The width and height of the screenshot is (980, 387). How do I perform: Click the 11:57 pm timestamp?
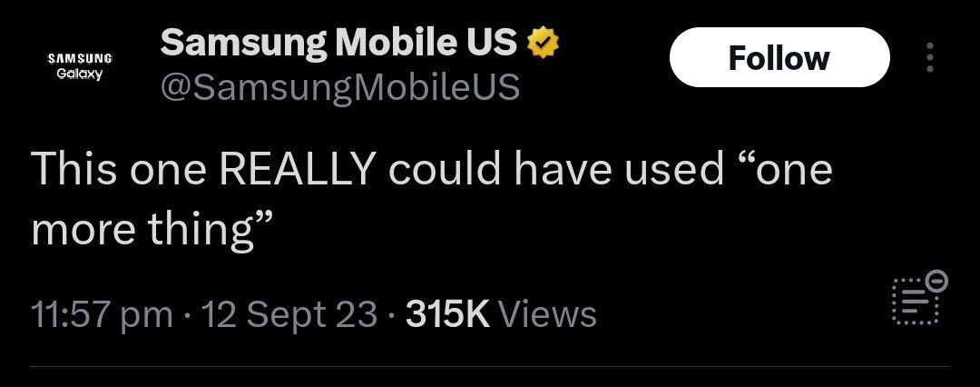(x=102, y=314)
